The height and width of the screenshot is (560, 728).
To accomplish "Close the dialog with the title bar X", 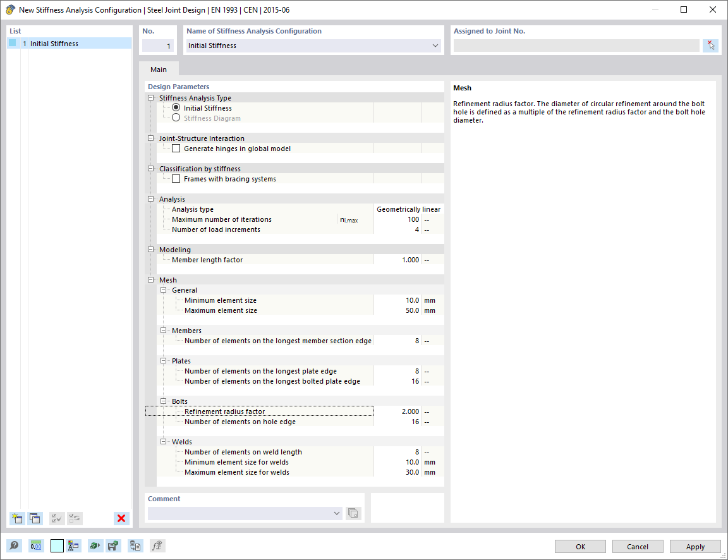I will point(713,9).
